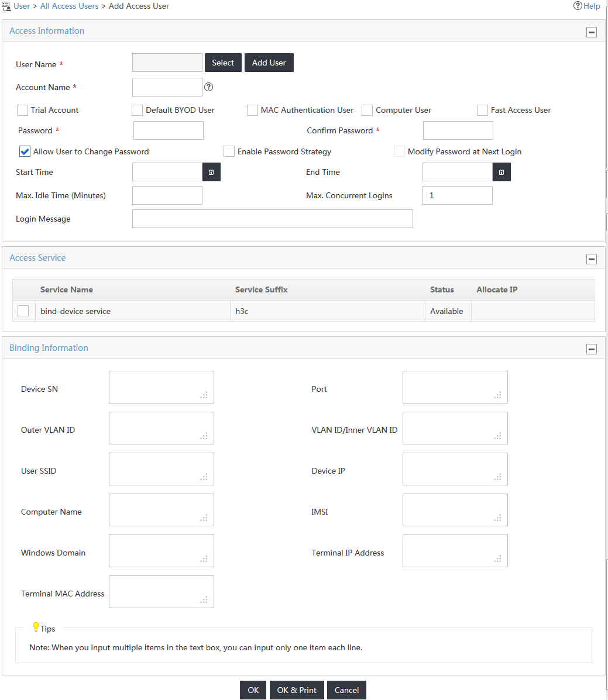
Task: Check the Fast Access User box
Action: [482, 111]
